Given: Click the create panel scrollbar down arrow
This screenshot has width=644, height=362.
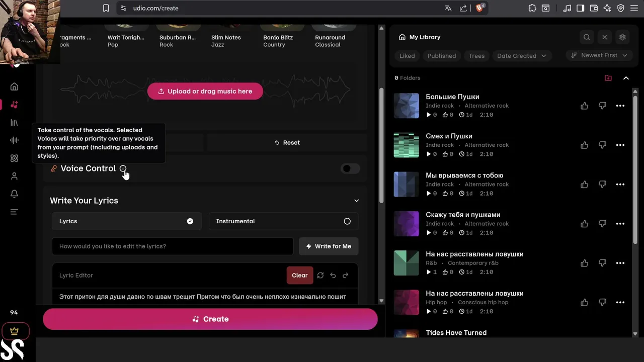Looking at the screenshot, I should tap(381, 301).
